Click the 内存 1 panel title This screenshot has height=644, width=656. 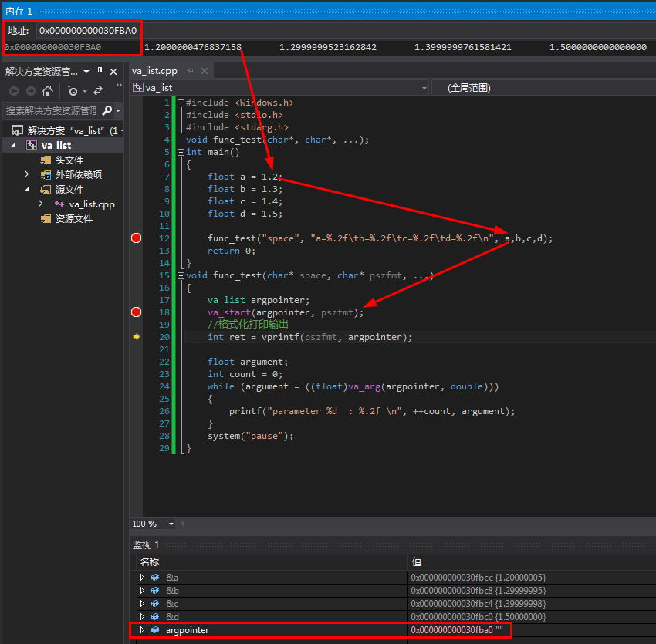pyautogui.click(x=19, y=12)
